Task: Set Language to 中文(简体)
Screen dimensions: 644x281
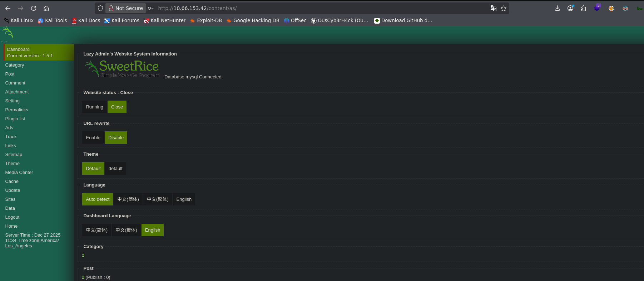Action: pyautogui.click(x=128, y=199)
